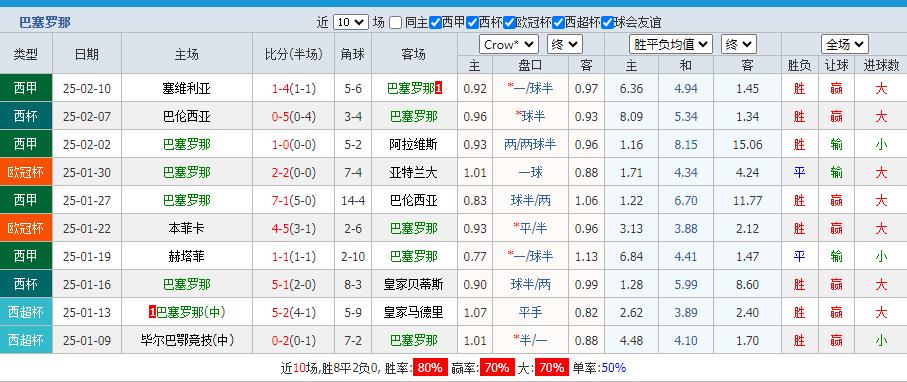Image resolution: width=907 pixels, height=382 pixels.
Task: Click the 大 70% badge
Action: pyautogui.click(x=552, y=368)
